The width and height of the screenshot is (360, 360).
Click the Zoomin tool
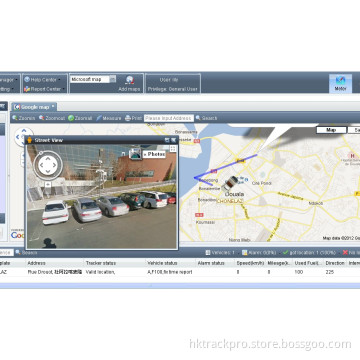pyautogui.click(x=24, y=118)
